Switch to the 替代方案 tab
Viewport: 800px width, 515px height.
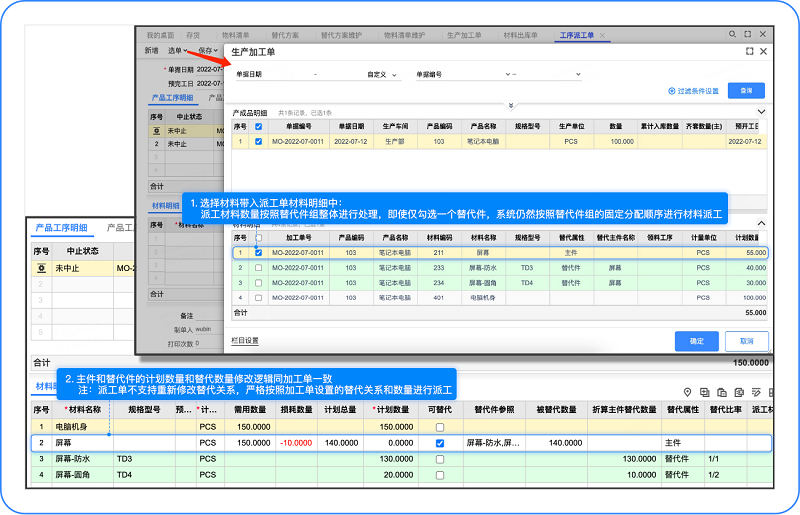285,35
